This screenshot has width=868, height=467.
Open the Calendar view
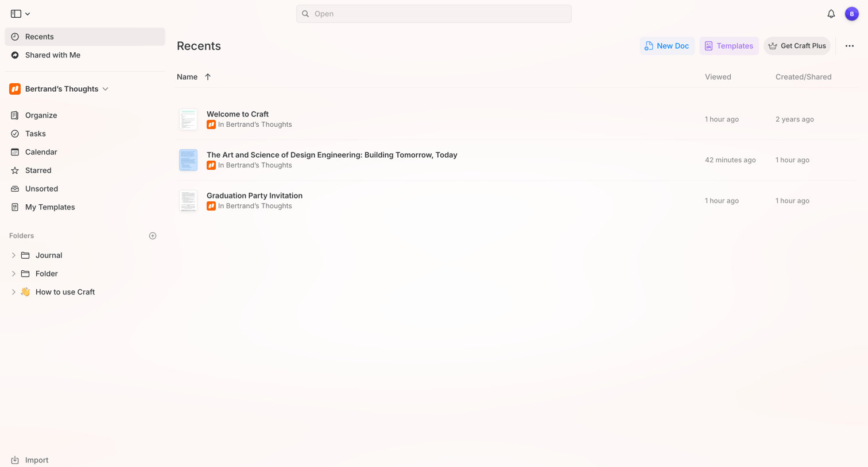[85, 152]
